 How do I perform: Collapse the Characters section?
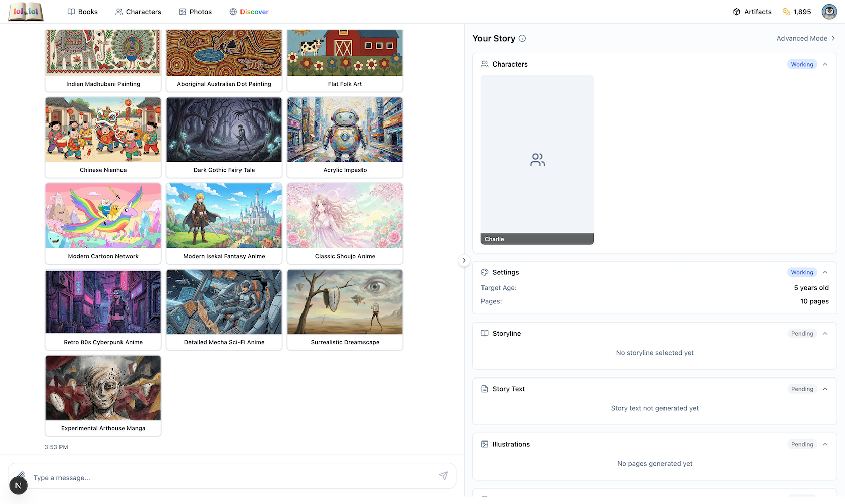coord(825,64)
